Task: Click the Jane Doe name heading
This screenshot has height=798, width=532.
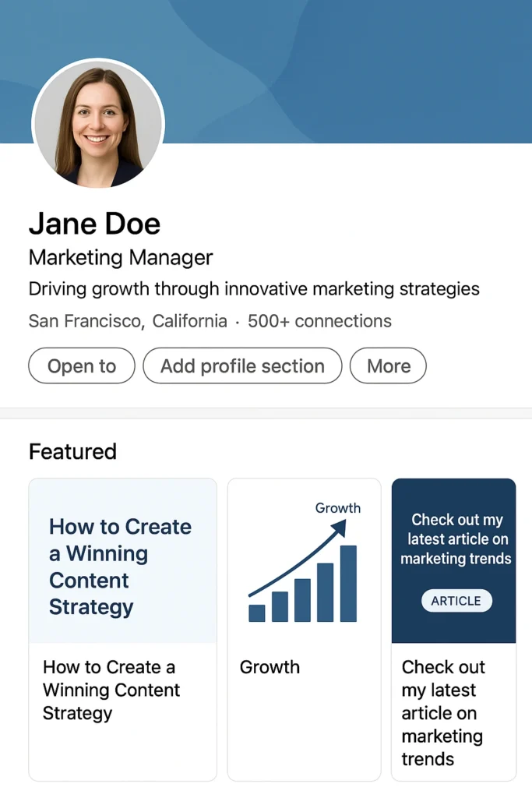Action: coord(94,224)
